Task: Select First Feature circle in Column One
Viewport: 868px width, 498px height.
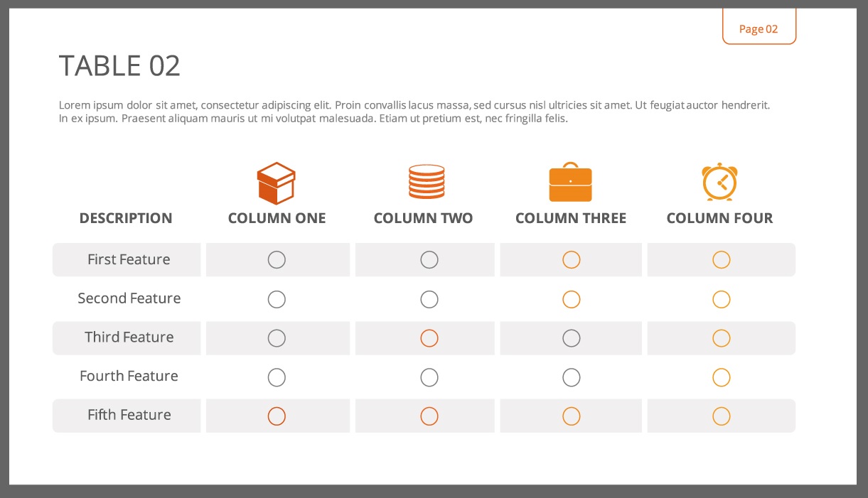Action: click(x=277, y=260)
